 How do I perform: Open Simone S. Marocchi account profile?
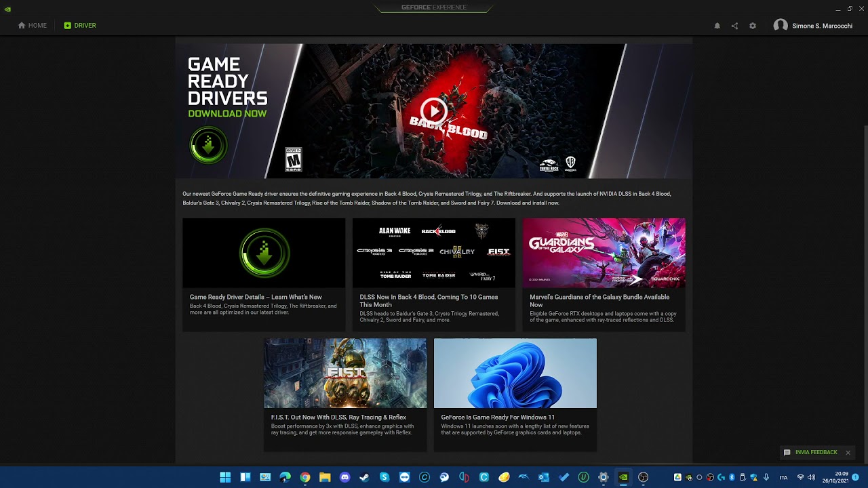click(813, 26)
